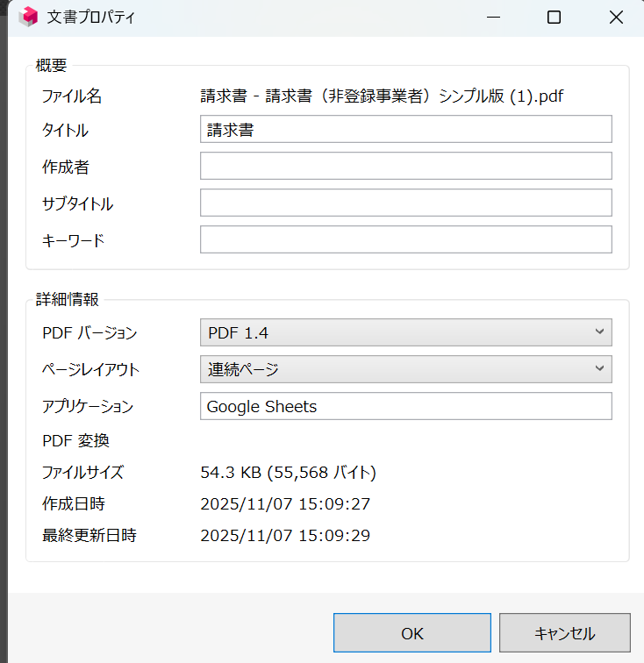Click the キャンセル button
Screen dimensions: 644x663
pos(565,633)
